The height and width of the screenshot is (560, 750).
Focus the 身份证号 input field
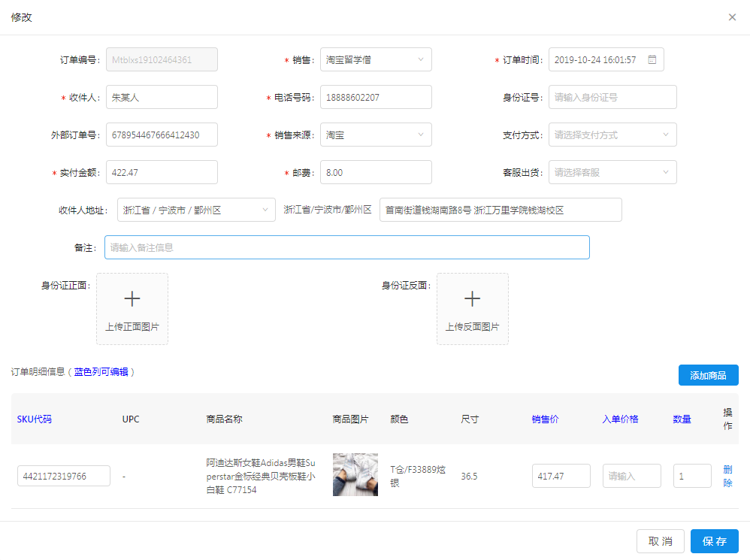tap(612, 97)
